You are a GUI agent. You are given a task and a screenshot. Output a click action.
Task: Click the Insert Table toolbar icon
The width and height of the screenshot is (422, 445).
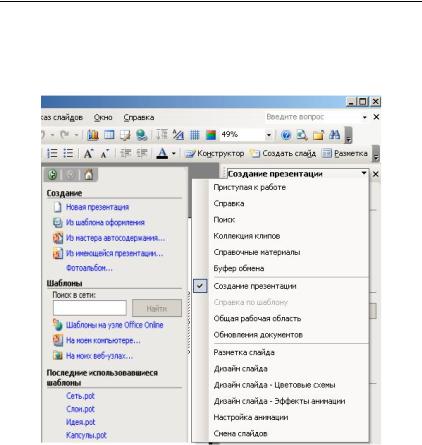[109, 135]
